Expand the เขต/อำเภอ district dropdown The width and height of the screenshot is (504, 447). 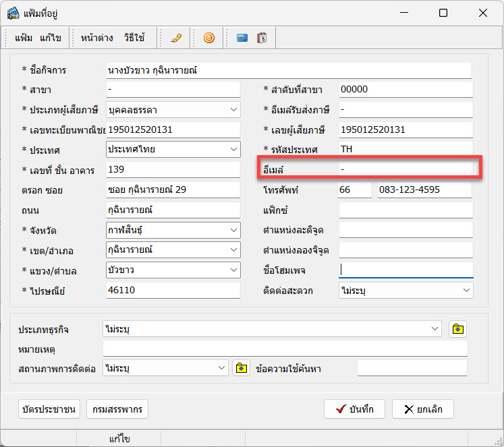233,250
